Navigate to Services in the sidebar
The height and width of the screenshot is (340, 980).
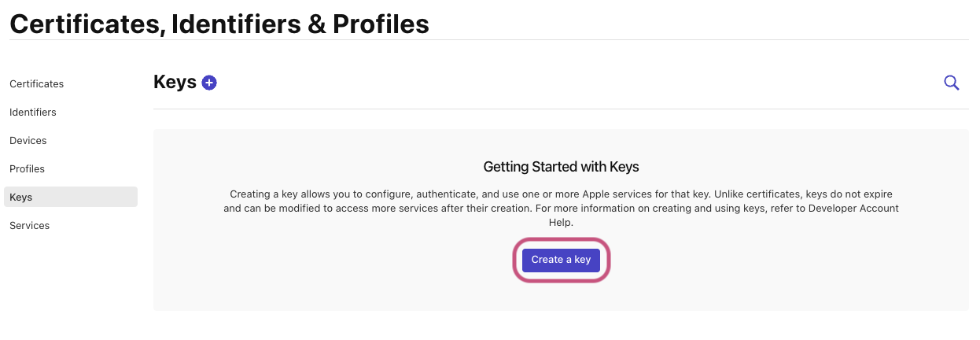30,226
